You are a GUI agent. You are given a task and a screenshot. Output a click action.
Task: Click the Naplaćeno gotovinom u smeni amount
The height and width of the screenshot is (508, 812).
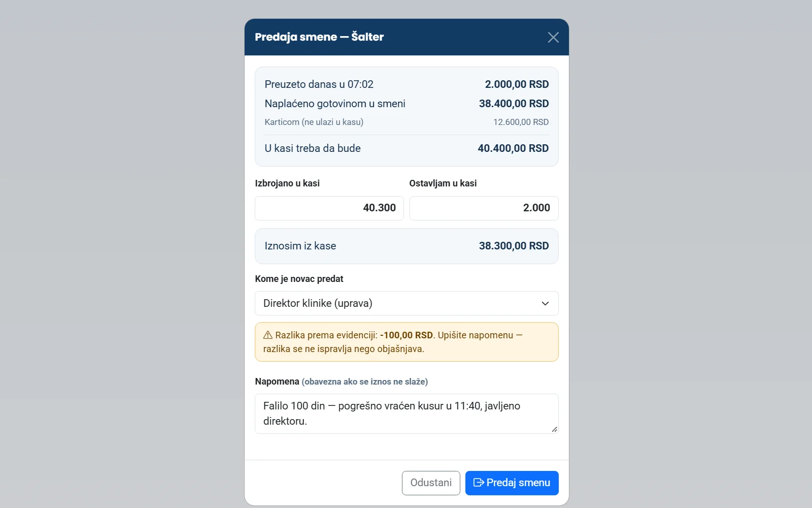514,104
